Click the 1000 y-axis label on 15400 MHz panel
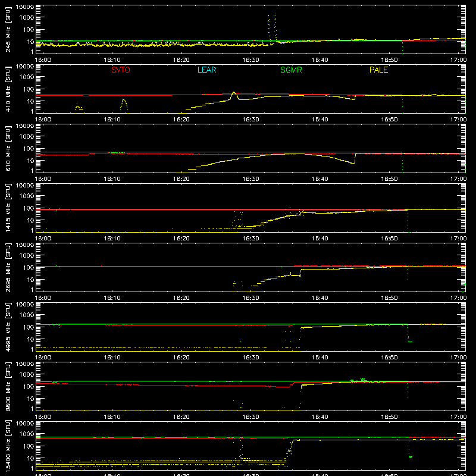Screen dimensions: 476x476 pyautogui.click(x=27, y=434)
